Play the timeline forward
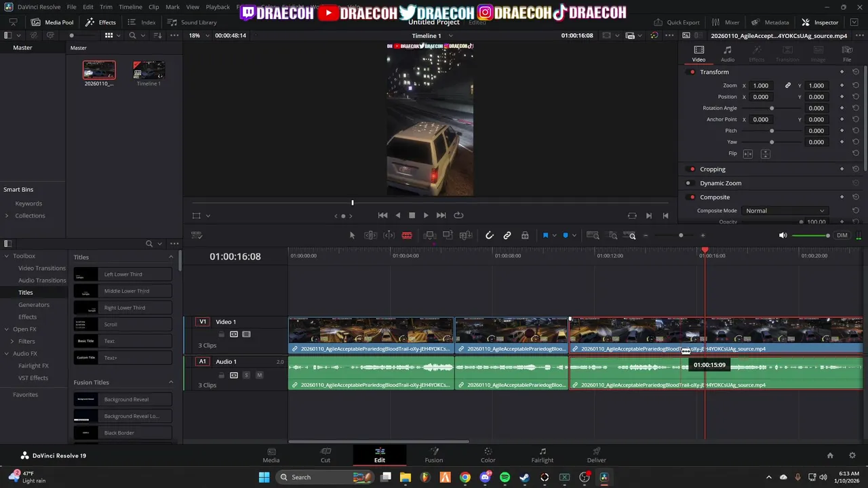This screenshot has width=868, height=488. tap(426, 216)
